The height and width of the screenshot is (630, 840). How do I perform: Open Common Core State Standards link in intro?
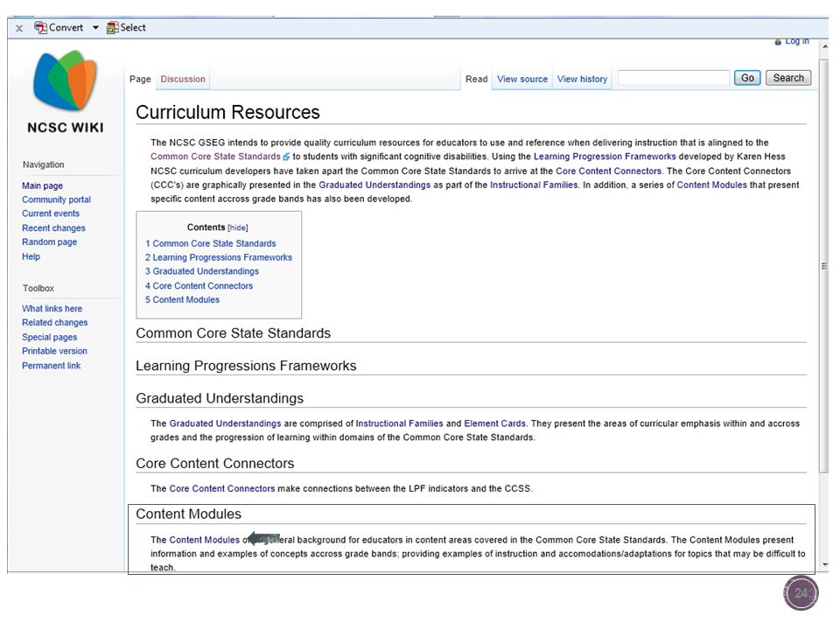[215, 157]
